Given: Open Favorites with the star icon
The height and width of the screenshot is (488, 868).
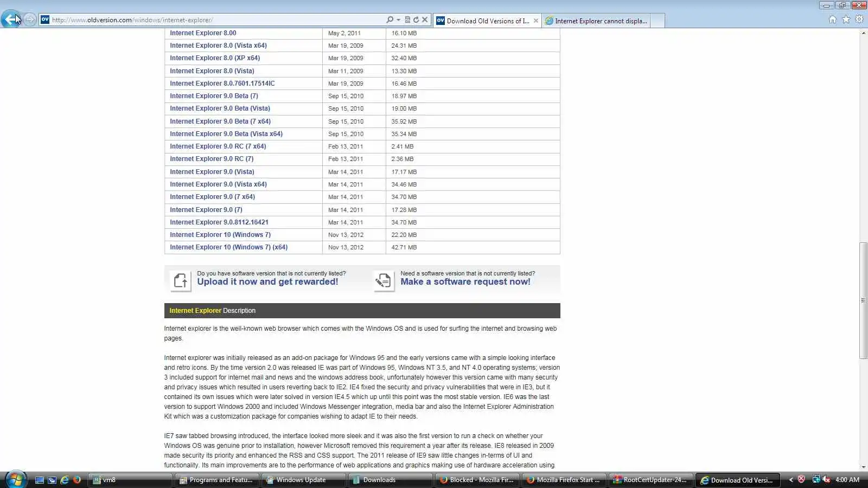Looking at the screenshot, I should (x=846, y=20).
